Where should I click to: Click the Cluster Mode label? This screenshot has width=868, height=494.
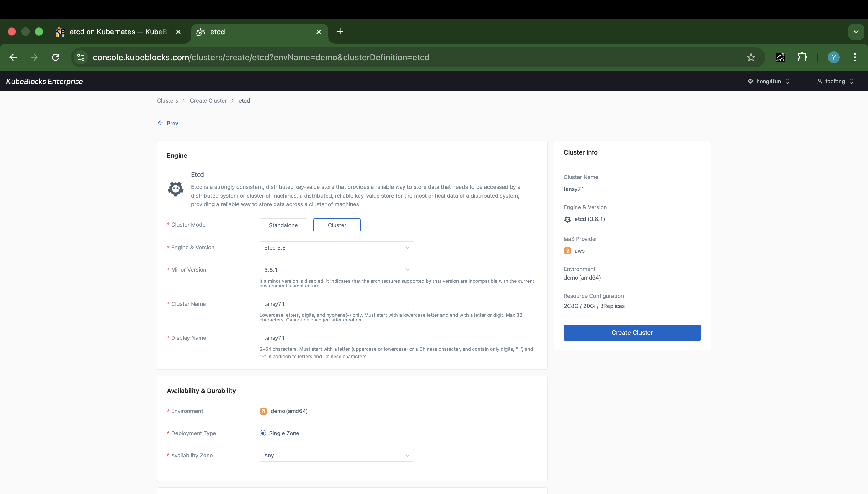pyautogui.click(x=188, y=225)
